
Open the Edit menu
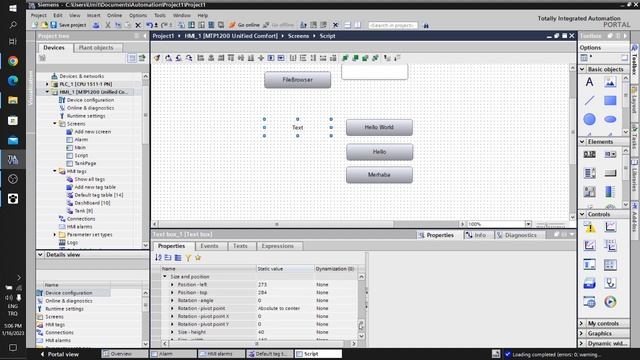click(x=58, y=15)
